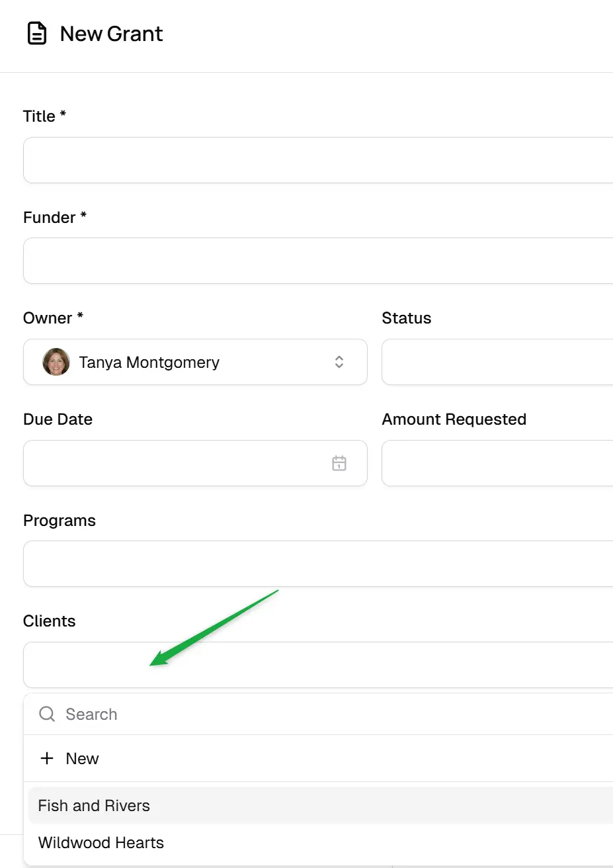Open the Programs selection field
613x868 pixels.
coord(318,564)
